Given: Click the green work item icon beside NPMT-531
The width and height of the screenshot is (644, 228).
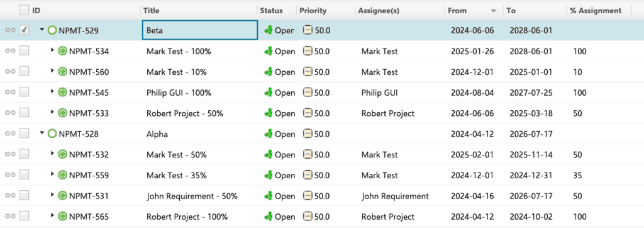Looking at the screenshot, I should click(x=62, y=196).
